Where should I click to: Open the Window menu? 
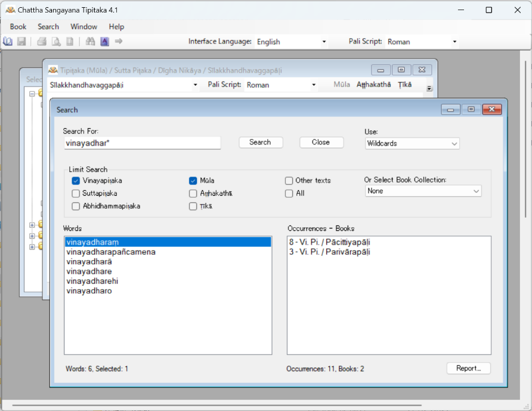pos(84,27)
